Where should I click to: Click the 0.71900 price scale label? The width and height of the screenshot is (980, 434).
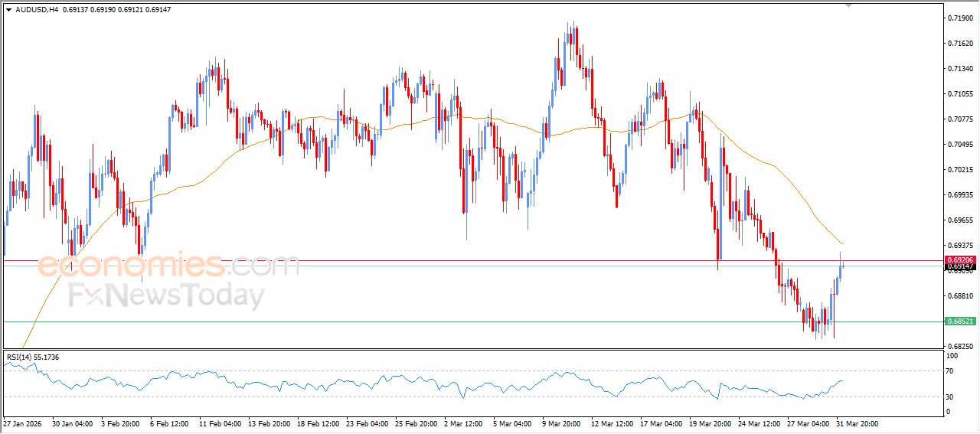[x=960, y=18]
